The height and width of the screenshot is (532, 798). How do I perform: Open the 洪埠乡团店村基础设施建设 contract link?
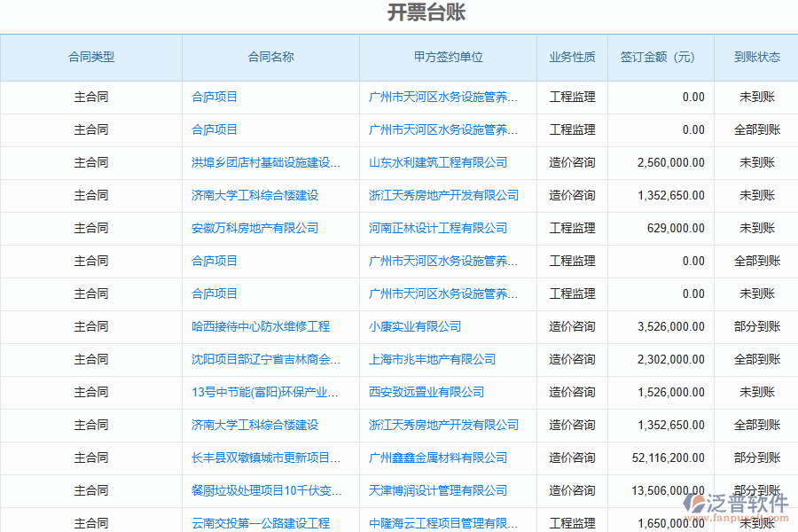[266, 162]
